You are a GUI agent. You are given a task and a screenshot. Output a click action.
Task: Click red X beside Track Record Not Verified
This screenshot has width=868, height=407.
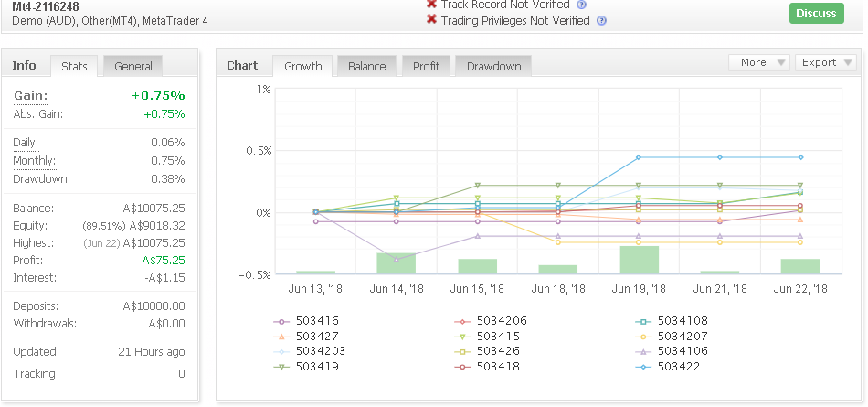point(432,5)
